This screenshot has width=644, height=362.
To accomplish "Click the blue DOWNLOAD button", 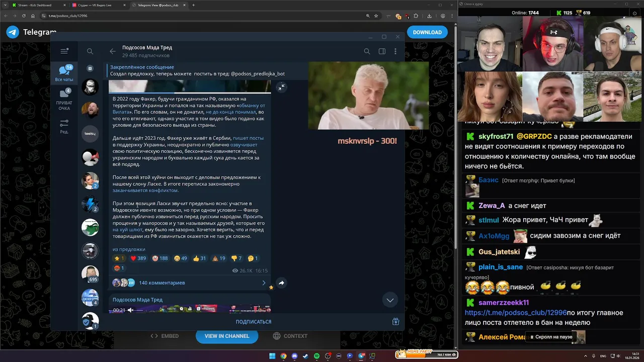I will 427,32.
